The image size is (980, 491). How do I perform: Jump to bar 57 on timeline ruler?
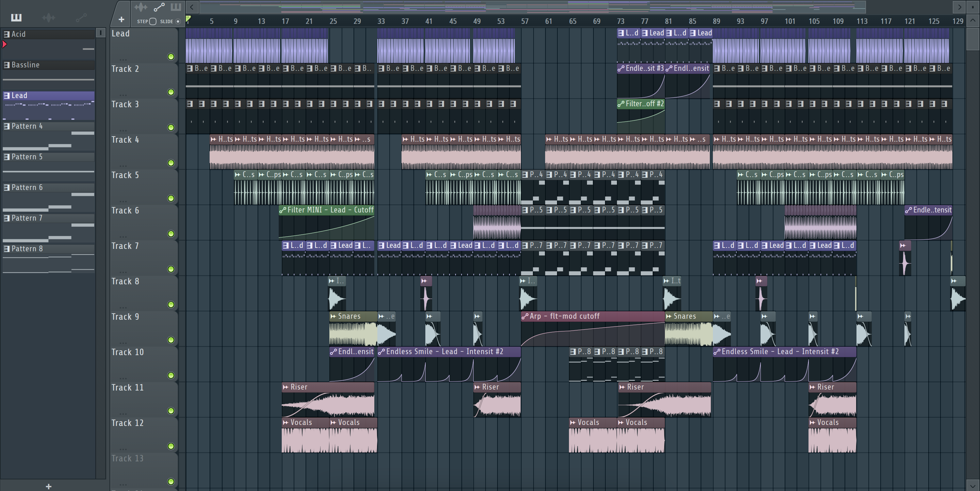click(x=525, y=21)
